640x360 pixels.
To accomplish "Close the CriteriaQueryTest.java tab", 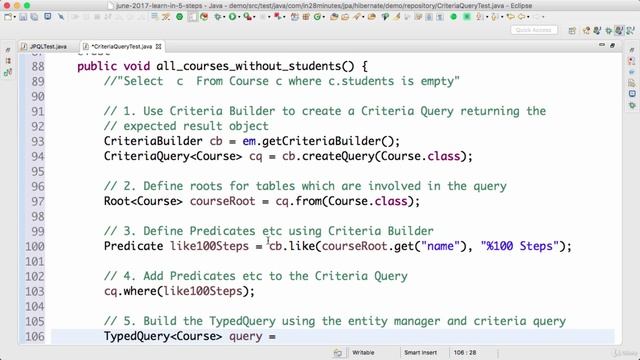I will [x=158, y=47].
